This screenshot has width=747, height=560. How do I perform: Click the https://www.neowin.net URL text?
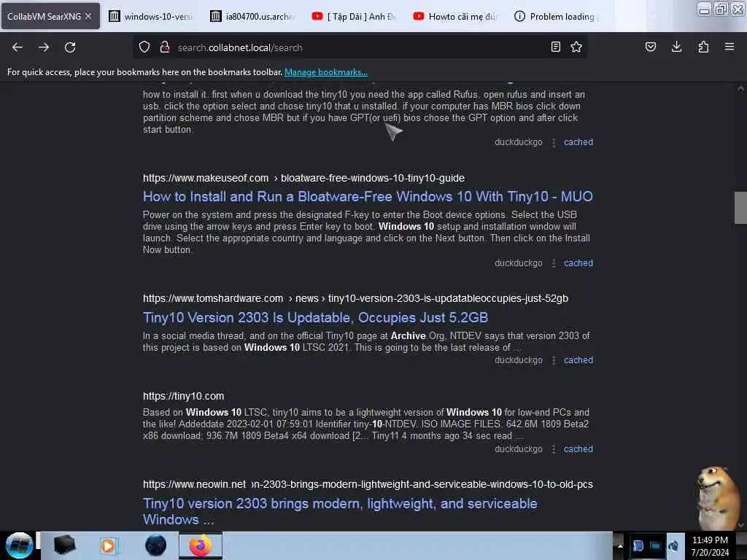194,484
